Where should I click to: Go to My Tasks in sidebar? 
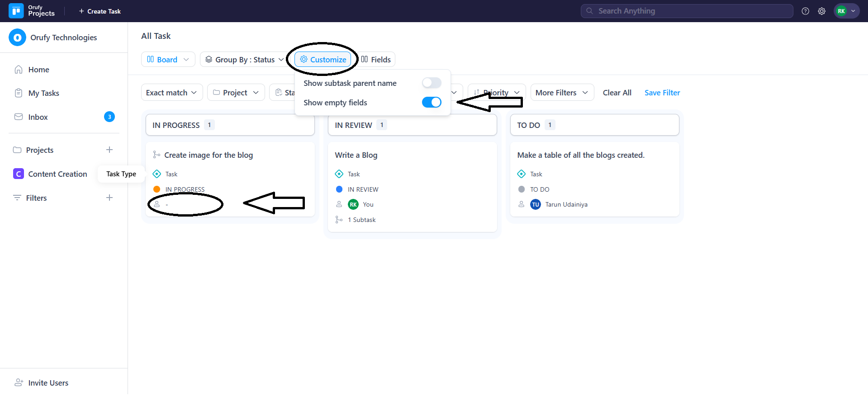[x=43, y=93]
